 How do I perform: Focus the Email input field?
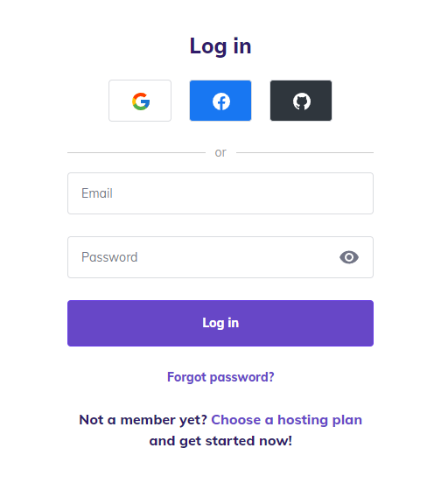(x=220, y=193)
